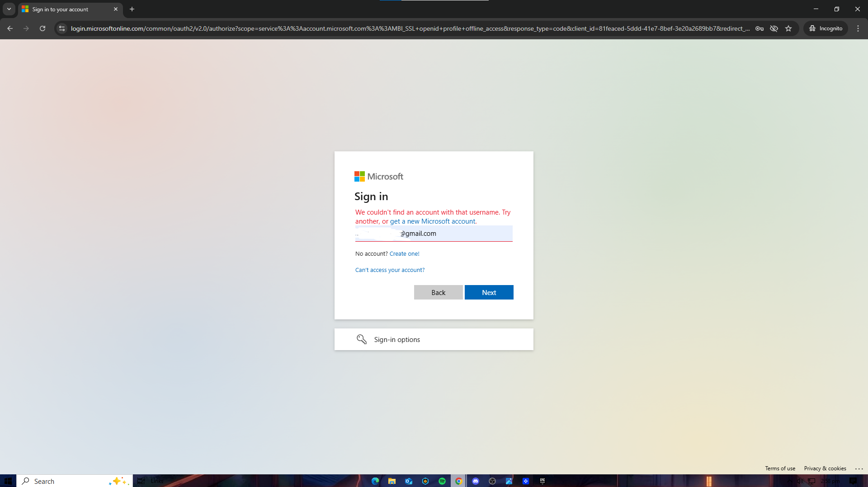Image resolution: width=868 pixels, height=487 pixels.
Task: Click 'get a new Microsoft account' link
Action: pyautogui.click(x=433, y=221)
